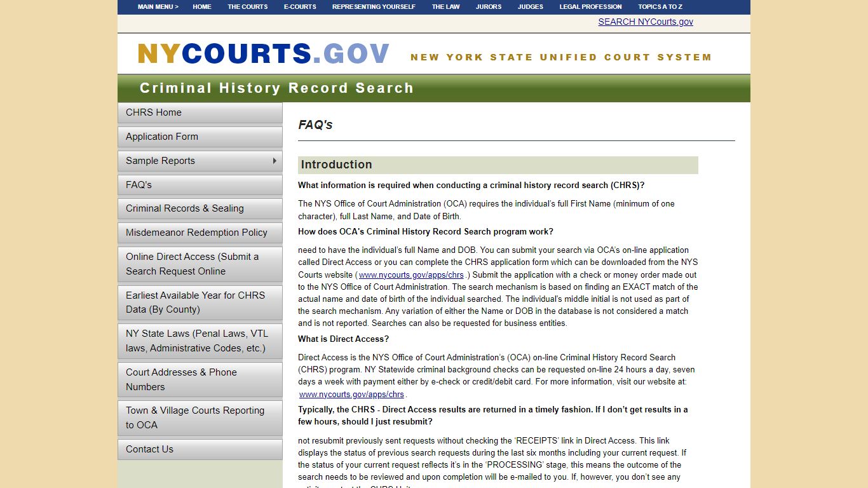Open Sample Reports sidebar item
Viewport: 868px width, 488px height.
click(x=200, y=161)
